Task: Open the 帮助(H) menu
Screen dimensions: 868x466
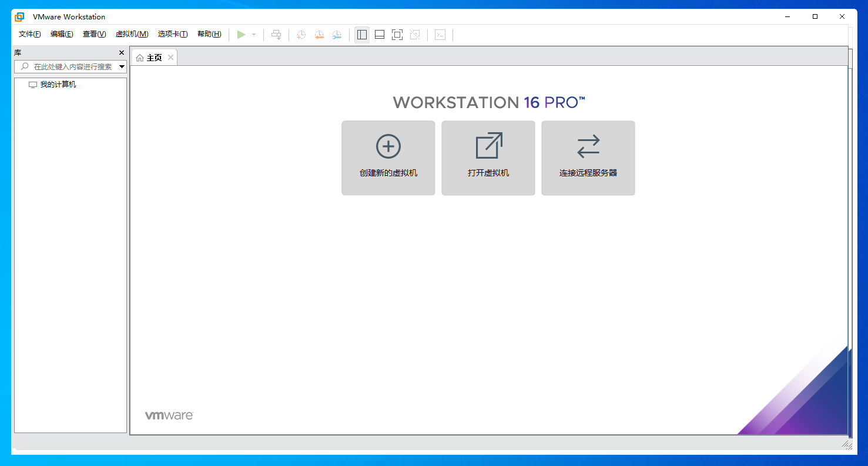Action: (209, 34)
